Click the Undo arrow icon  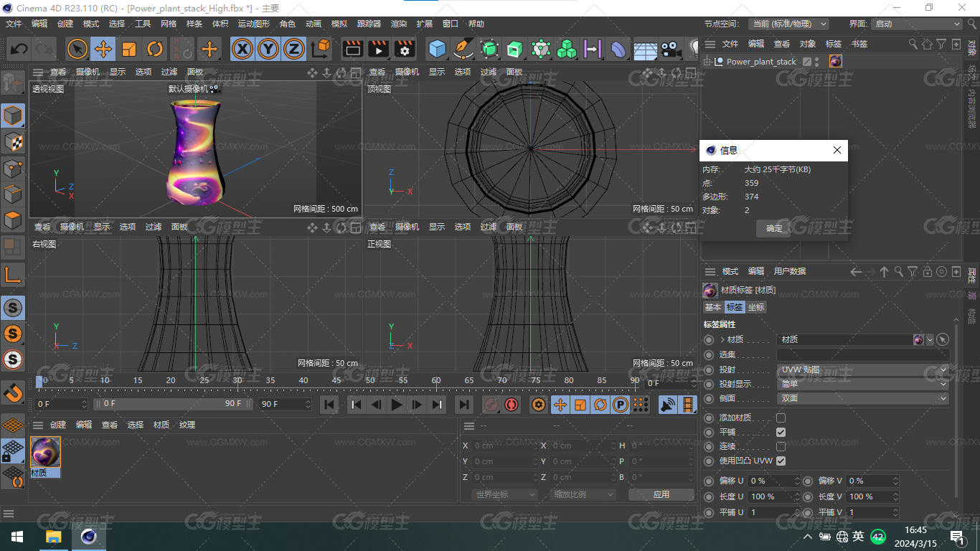click(x=19, y=49)
